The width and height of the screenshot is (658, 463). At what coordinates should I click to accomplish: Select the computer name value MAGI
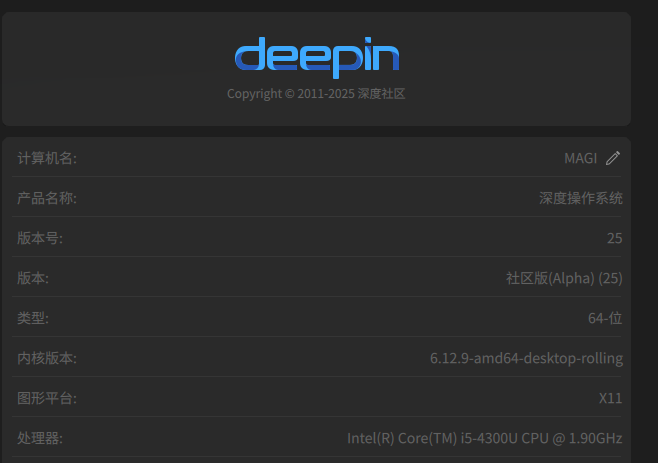pyautogui.click(x=580, y=158)
